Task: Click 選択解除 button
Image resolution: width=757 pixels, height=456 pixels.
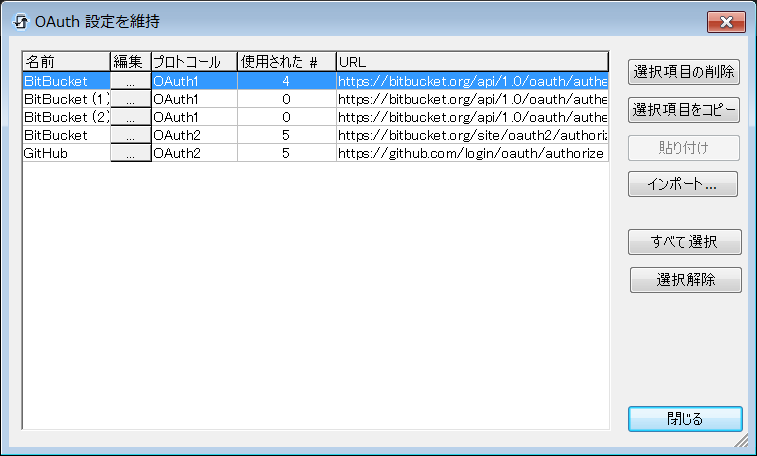Action: 686,280
